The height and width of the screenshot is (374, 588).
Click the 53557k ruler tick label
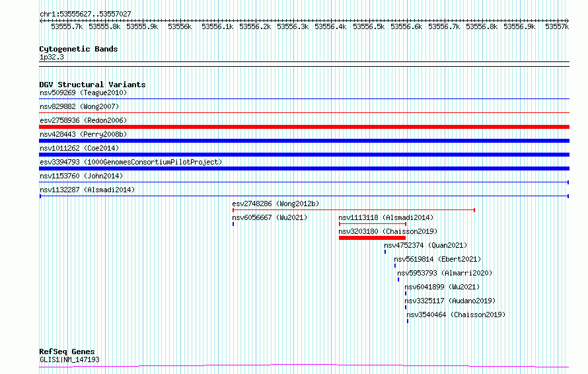557,26
